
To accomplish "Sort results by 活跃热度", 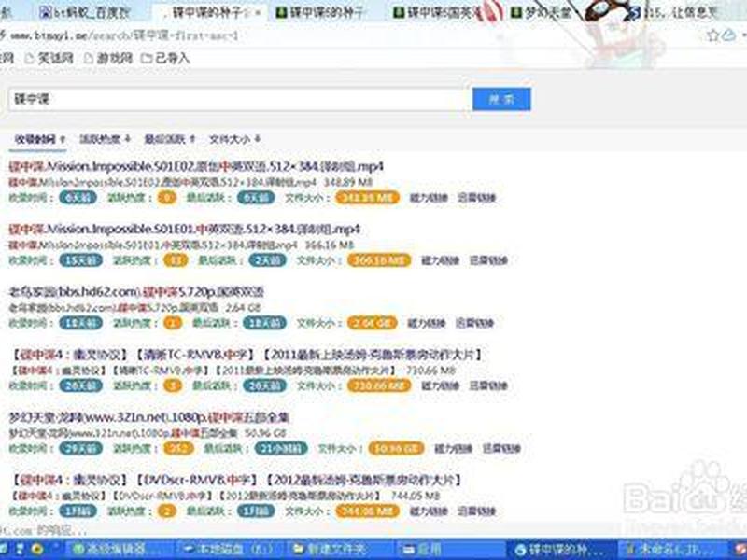I will pos(105,139).
